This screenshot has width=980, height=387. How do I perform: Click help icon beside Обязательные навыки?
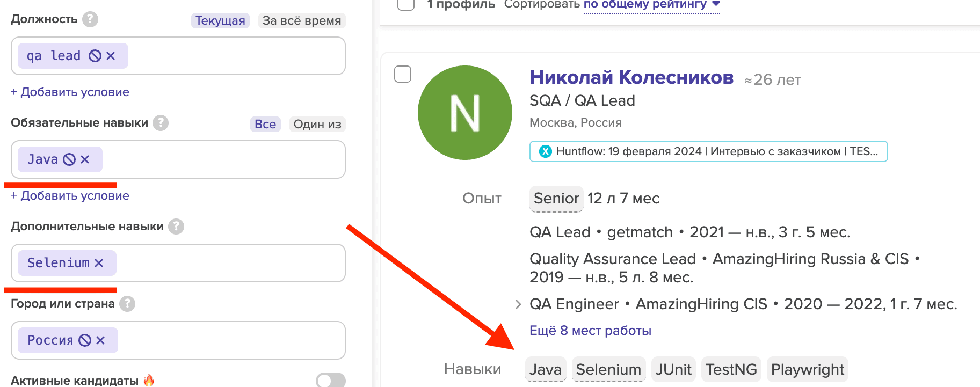tap(160, 123)
